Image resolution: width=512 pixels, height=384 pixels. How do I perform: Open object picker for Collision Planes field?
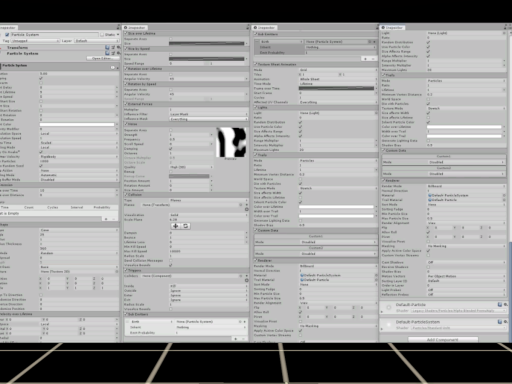[241, 205]
